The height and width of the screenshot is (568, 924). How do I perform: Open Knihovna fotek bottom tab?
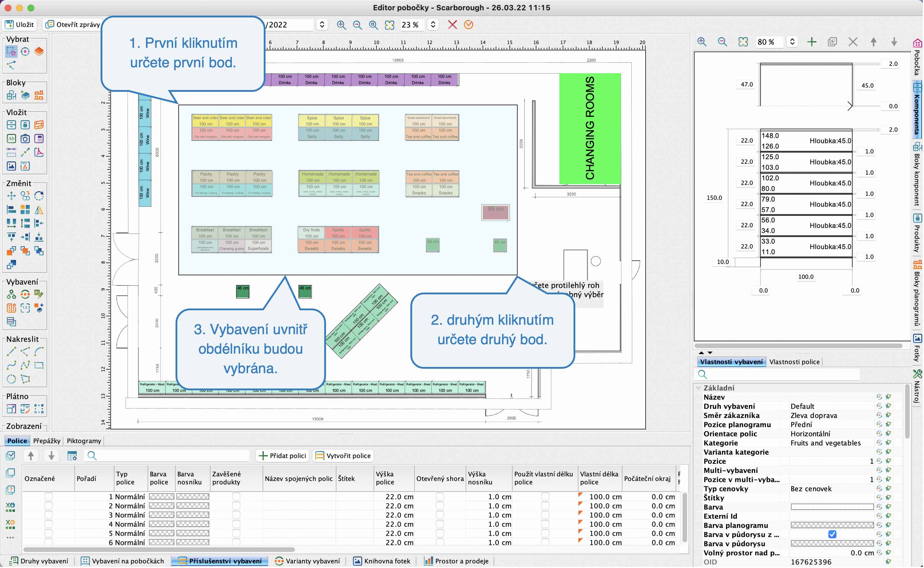tap(382, 562)
